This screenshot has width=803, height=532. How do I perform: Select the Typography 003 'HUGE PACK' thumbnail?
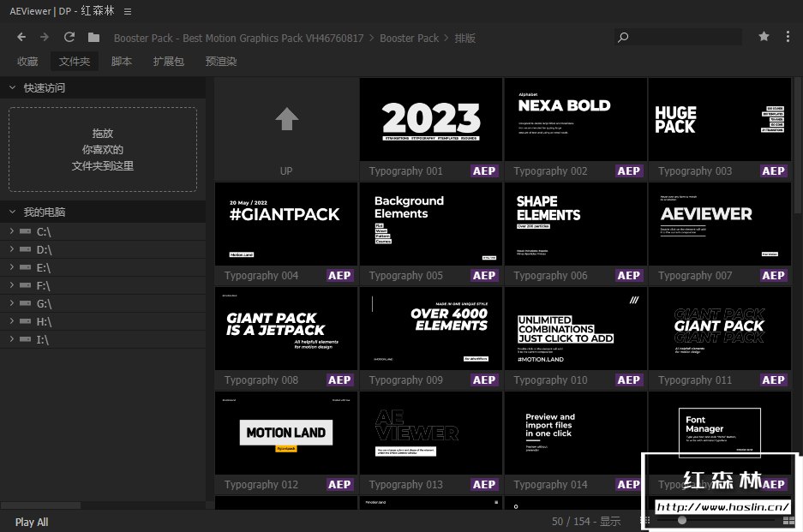pos(720,119)
